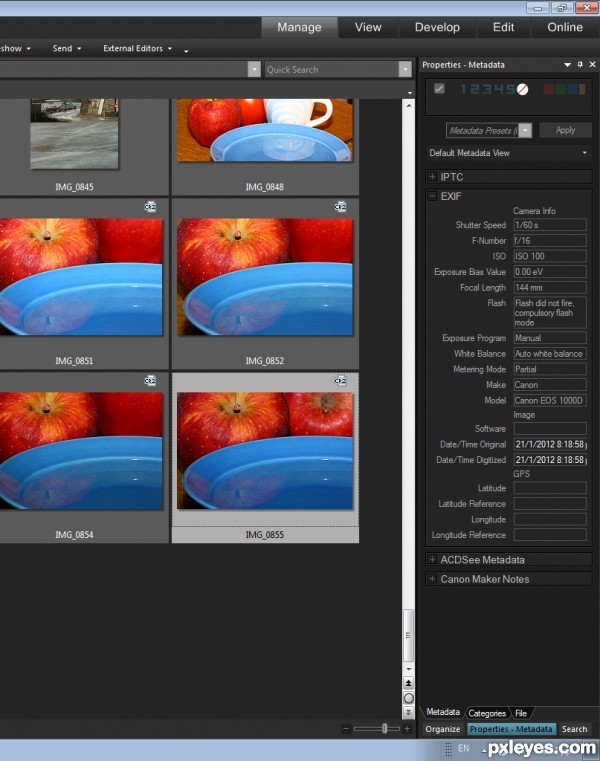Switch to the Categories sub-tab

pos(487,713)
